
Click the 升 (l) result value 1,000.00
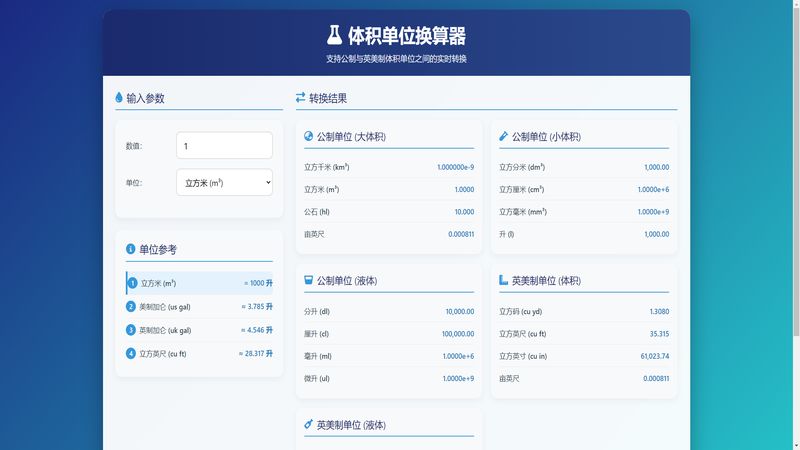[x=656, y=234]
